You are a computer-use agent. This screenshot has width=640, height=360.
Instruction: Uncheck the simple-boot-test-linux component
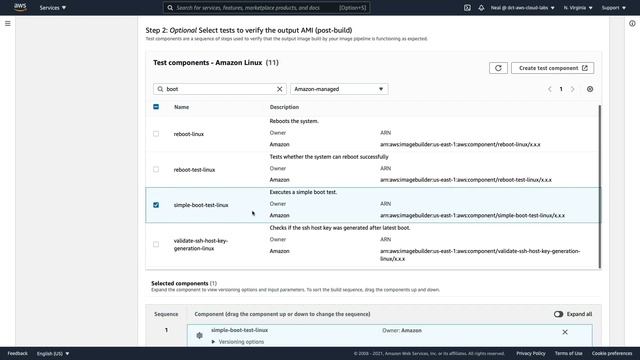156,205
